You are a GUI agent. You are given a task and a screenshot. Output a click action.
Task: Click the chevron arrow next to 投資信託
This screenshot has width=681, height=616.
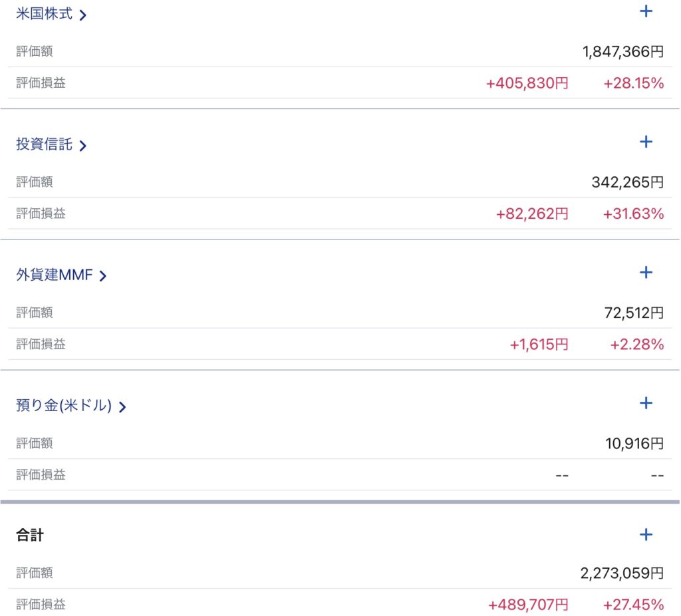83,145
